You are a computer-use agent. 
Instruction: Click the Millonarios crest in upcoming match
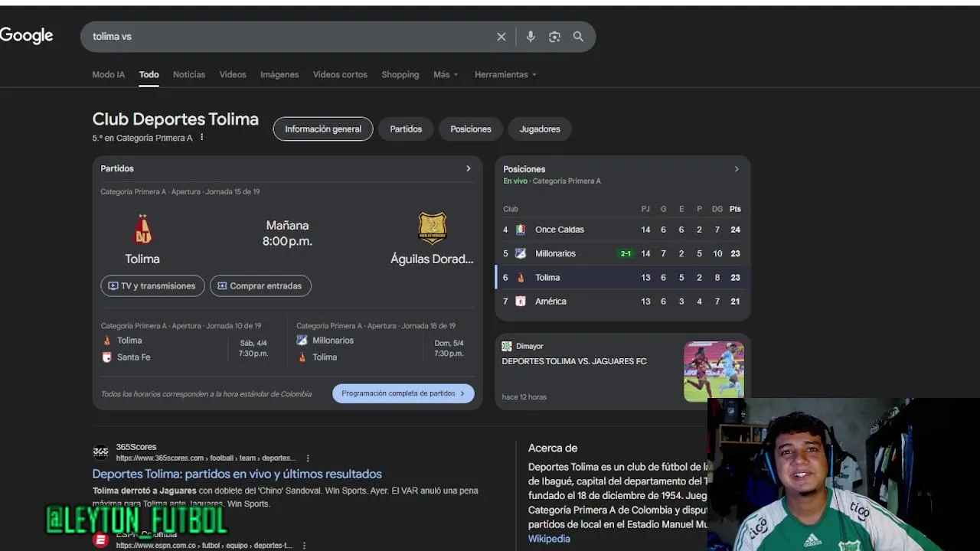point(302,341)
